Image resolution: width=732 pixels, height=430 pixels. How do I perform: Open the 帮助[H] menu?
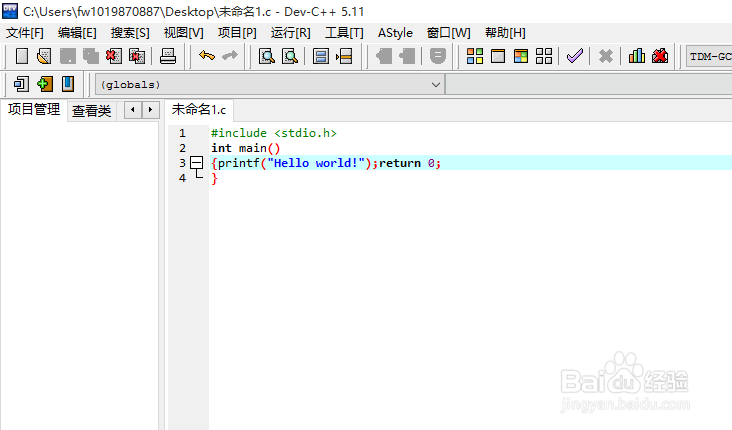coord(505,33)
